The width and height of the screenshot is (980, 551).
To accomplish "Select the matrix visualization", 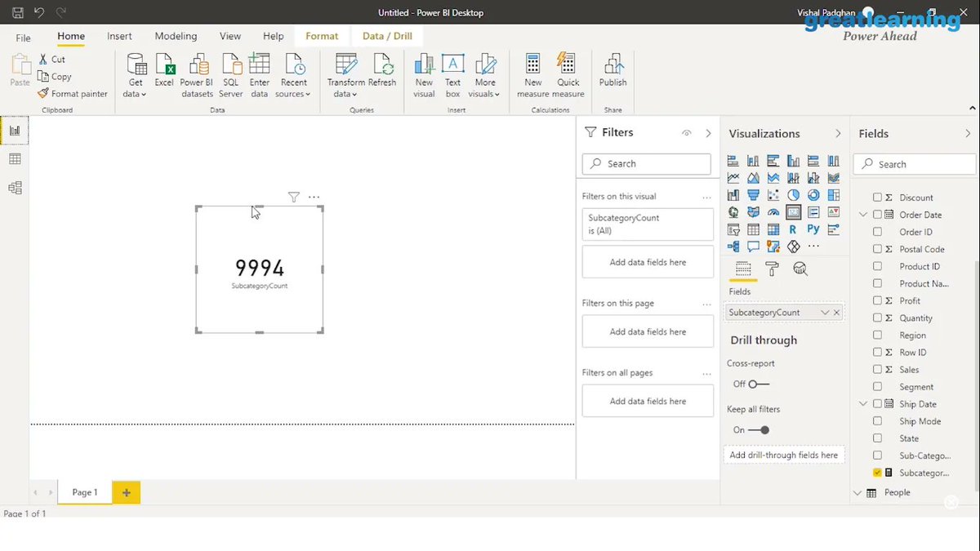I will coord(773,229).
